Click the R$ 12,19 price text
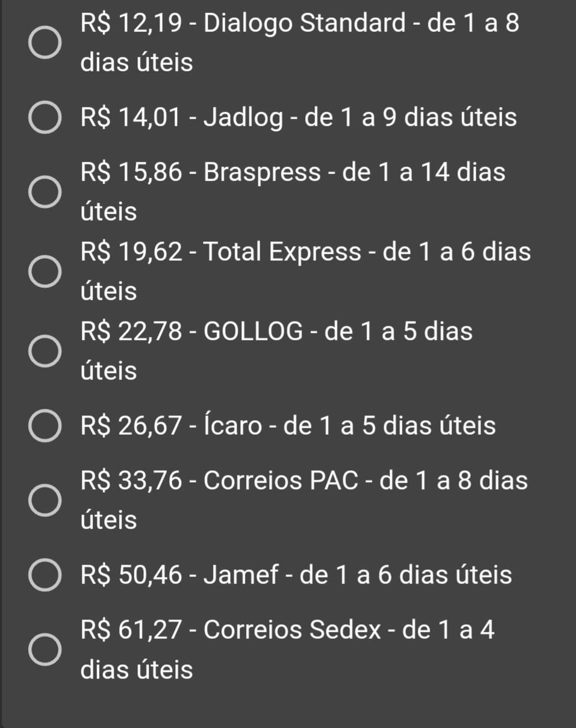This screenshot has height=728, width=576. [x=131, y=24]
